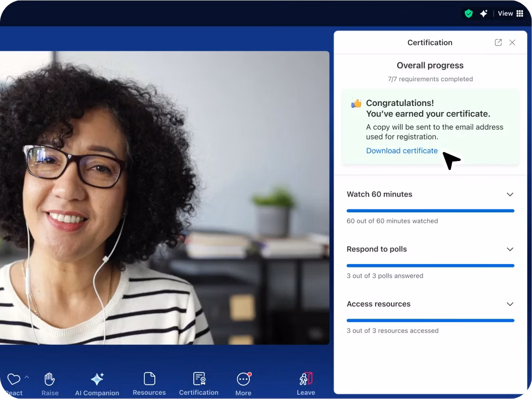
Task: Click the Respond to polls progress bar
Action: pos(430,266)
